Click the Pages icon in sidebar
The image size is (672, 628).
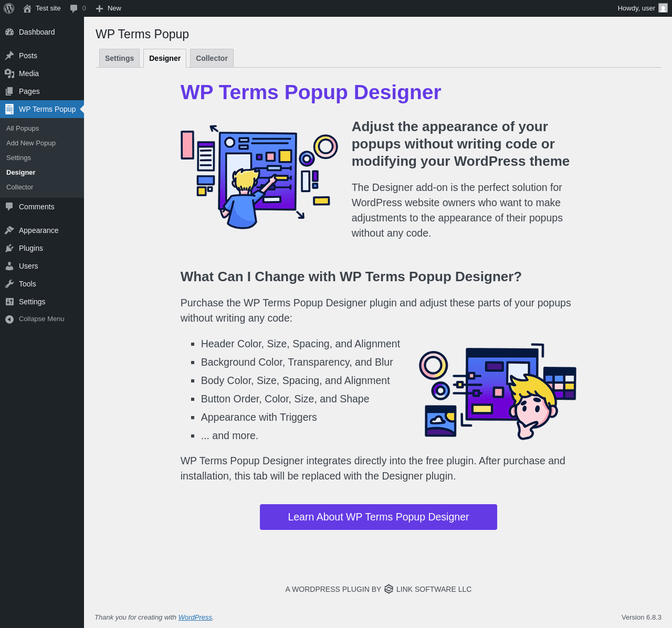click(x=9, y=91)
